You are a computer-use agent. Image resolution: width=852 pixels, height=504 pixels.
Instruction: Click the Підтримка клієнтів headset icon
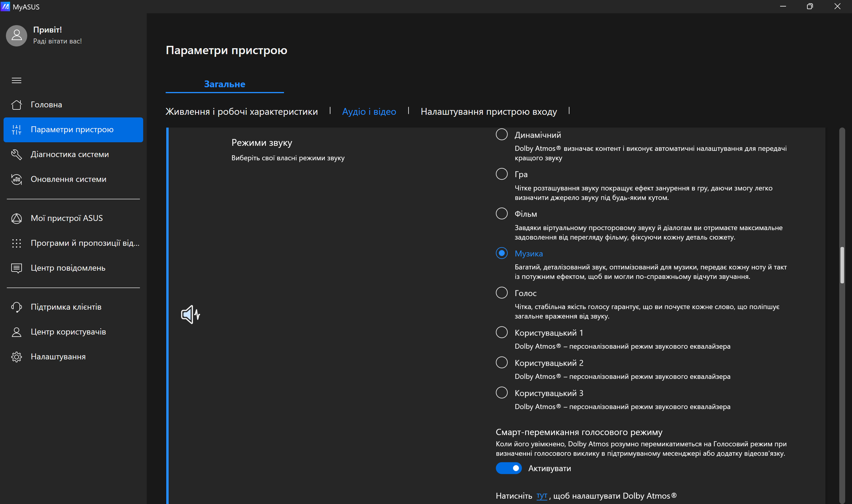click(x=16, y=307)
